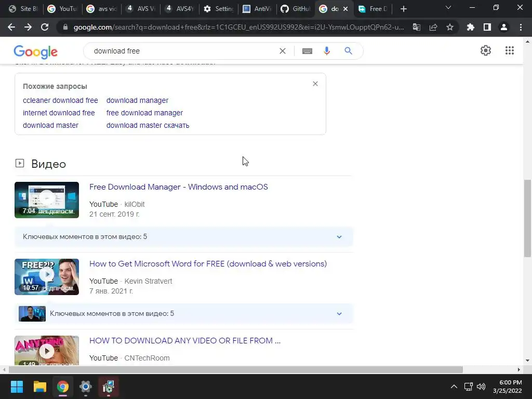Open File Explorer from the taskbar
Screen dimensions: 532x399
(x=39, y=387)
